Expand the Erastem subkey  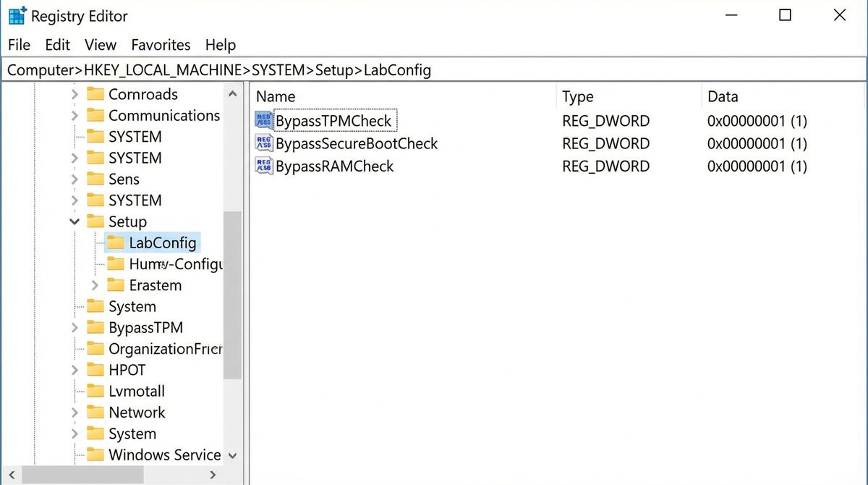[x=95, y=285]
